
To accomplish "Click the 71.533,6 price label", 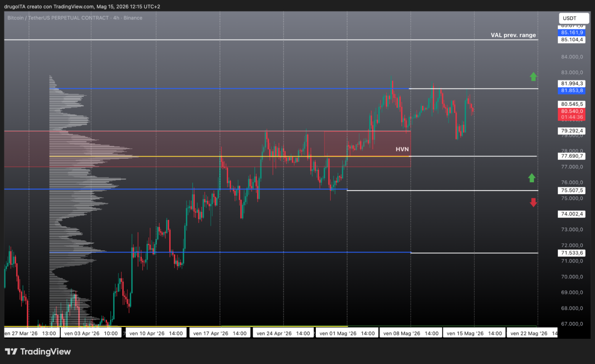I will tap(571, 253).
